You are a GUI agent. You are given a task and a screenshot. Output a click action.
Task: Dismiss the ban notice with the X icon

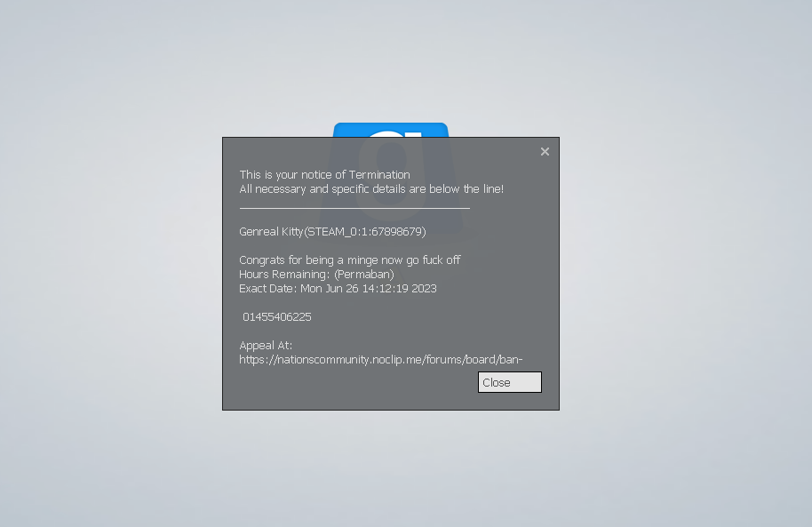click(545, 151)
